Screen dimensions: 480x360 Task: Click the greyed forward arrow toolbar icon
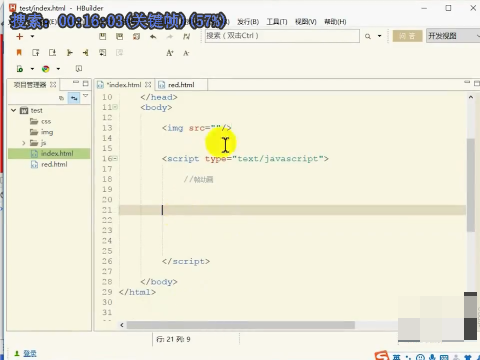pos(170,36)
